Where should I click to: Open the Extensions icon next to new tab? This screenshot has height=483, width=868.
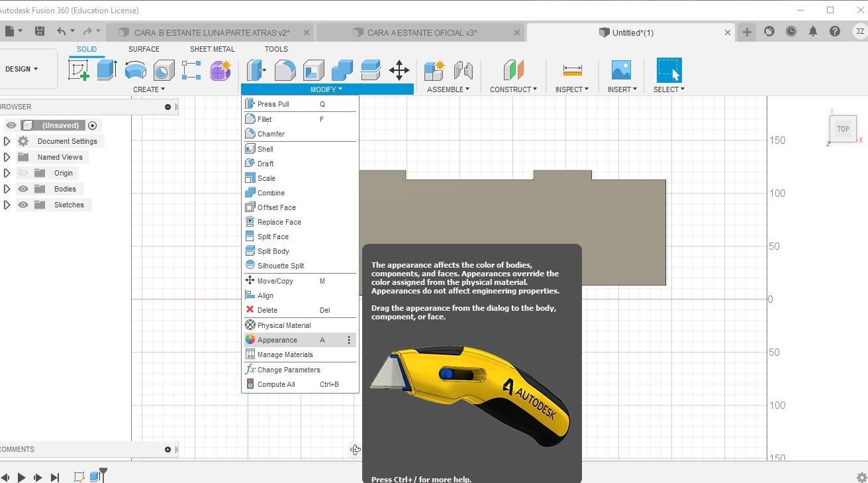[769, 31]
